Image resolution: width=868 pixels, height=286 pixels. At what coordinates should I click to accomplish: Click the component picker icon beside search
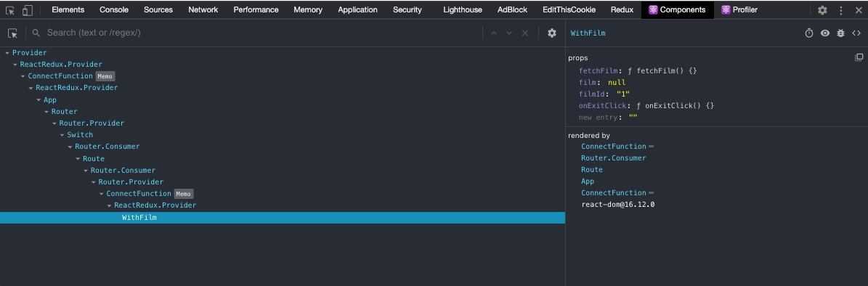point(13,33)
